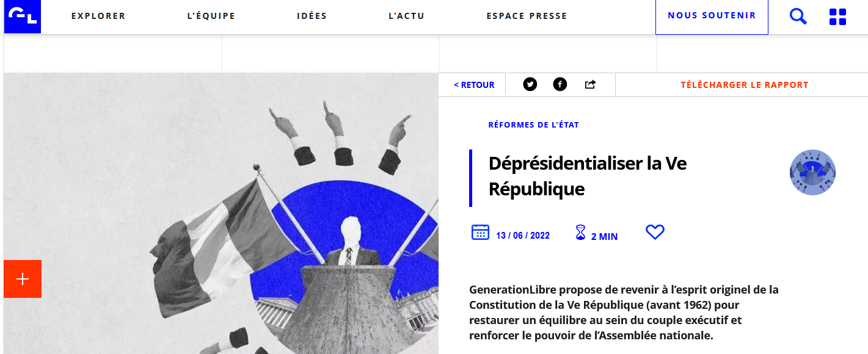Expand the orange plus button
The height and width of the screenshot is (354, 868).
(23, 279)
